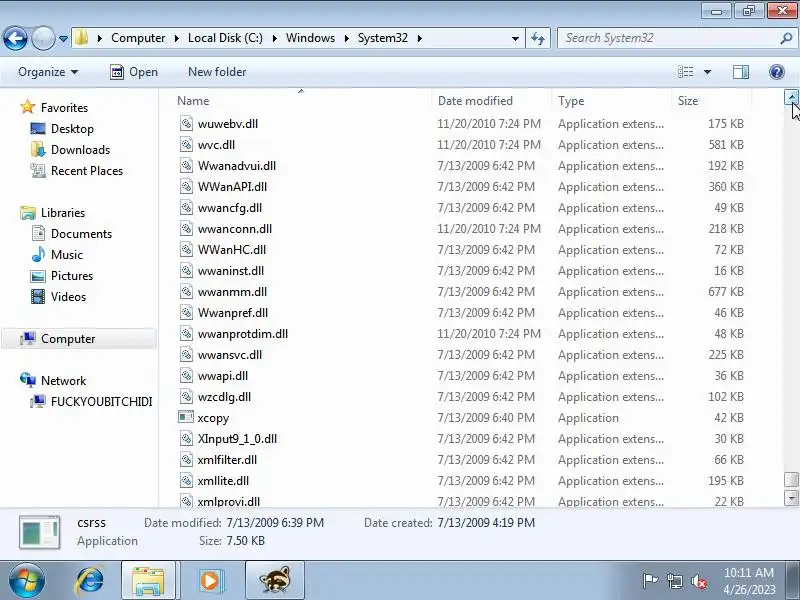Click the Refresh button
The image size is (800, 600).
pos(538,38)
